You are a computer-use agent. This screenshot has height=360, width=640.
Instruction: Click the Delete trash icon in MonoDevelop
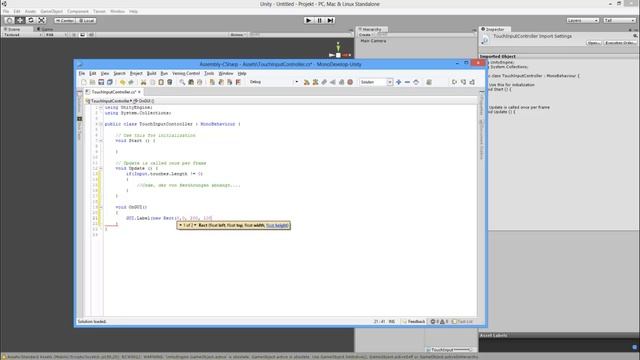tap(169, 82)
